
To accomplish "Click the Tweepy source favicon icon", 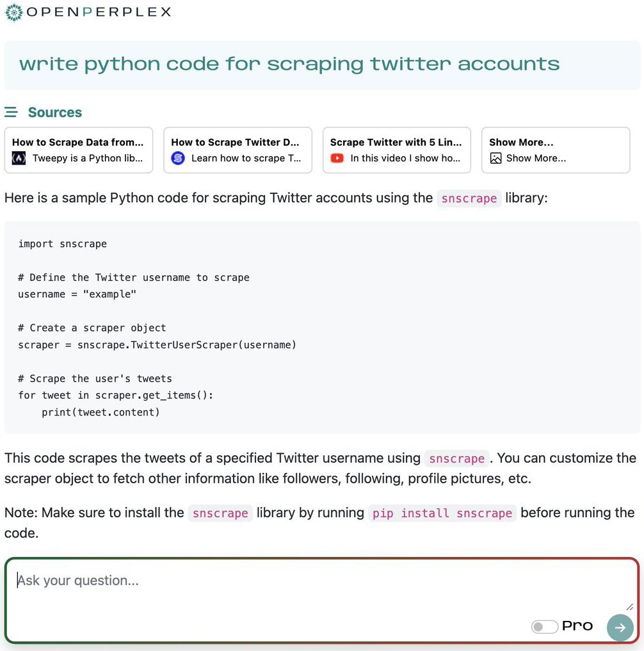I will pos(19,158).
